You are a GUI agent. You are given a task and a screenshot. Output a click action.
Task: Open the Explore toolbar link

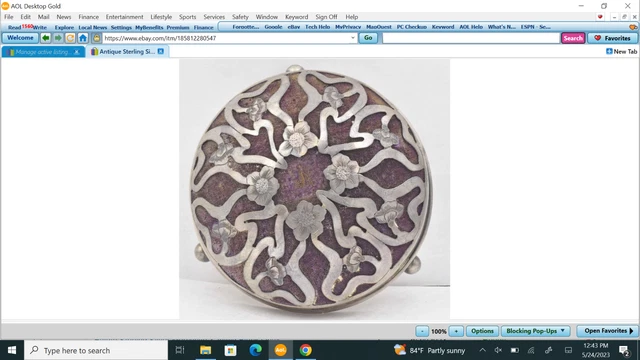64,27
